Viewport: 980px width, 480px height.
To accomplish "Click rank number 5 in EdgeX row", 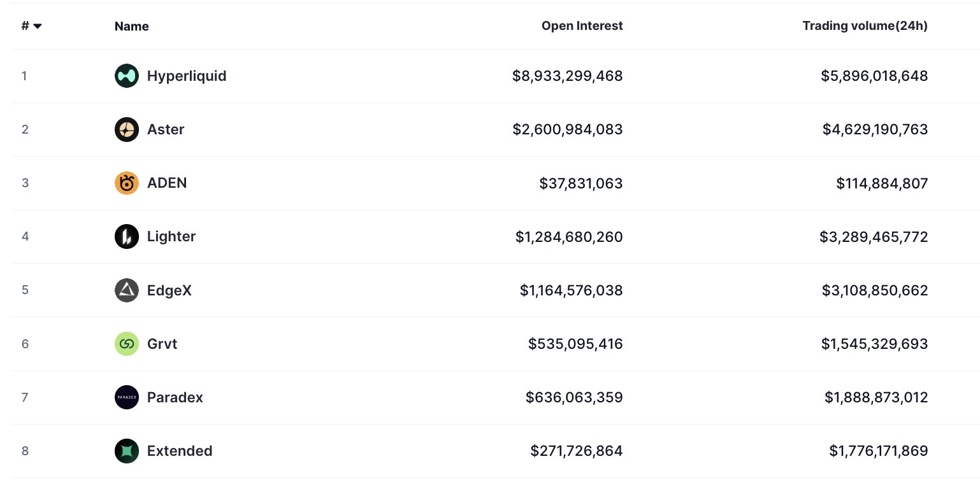I will [25, 290].
